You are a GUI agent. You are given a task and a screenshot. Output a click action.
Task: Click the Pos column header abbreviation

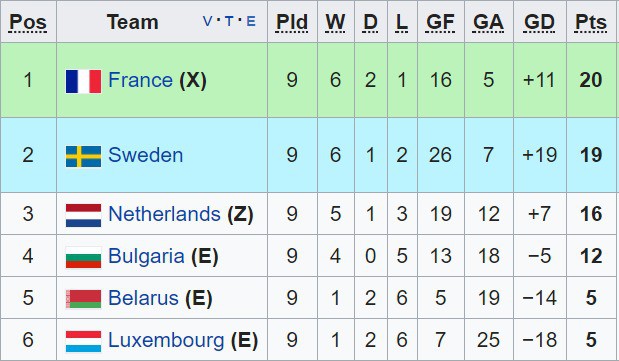(x=28, y=23)
